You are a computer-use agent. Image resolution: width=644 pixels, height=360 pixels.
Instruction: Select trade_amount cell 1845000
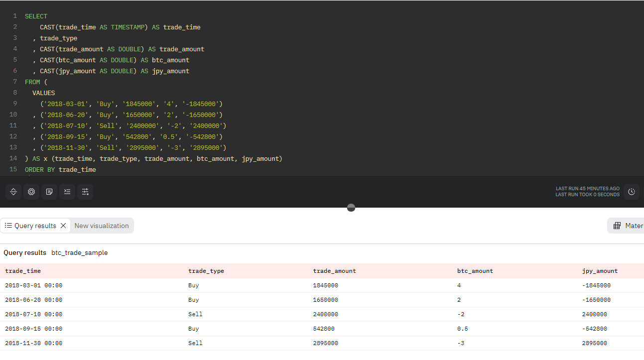point(326,285)
